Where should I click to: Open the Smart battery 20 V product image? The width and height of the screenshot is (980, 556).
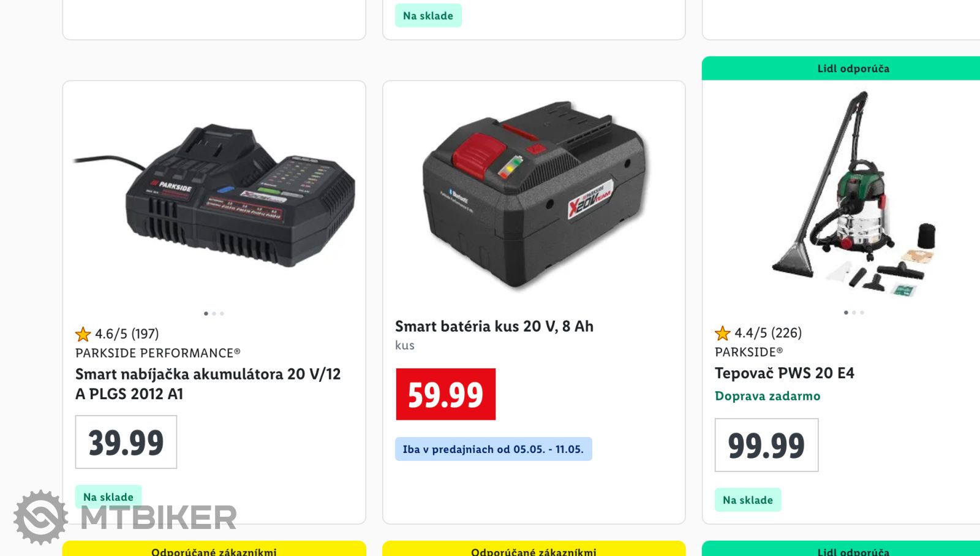[534, 195]
